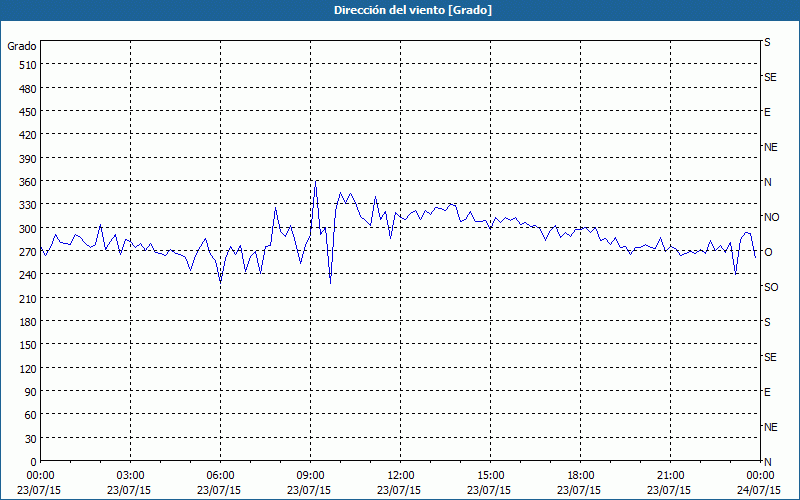
Task: Pick the 420 degree axis label
Action: (x=28, y=135)
